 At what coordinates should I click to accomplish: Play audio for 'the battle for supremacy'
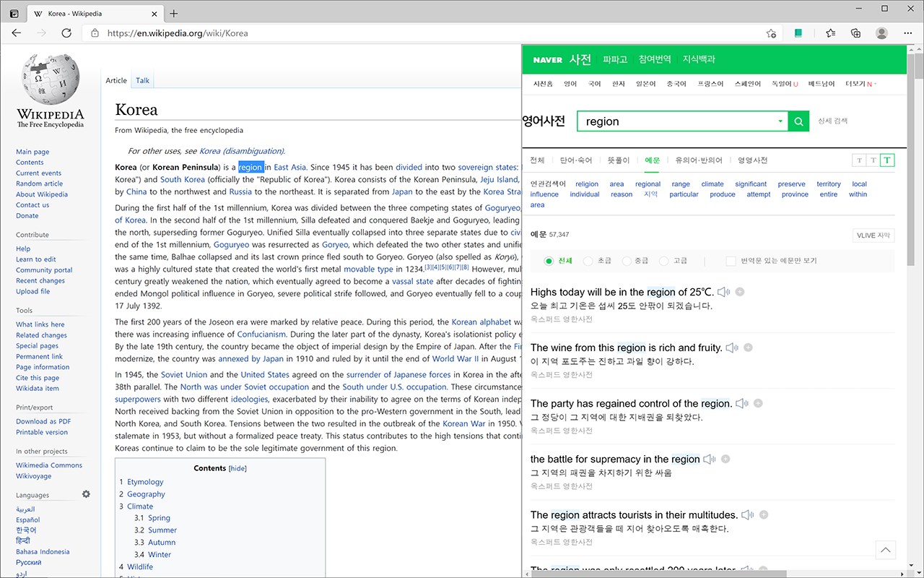(x=710, y=459)
